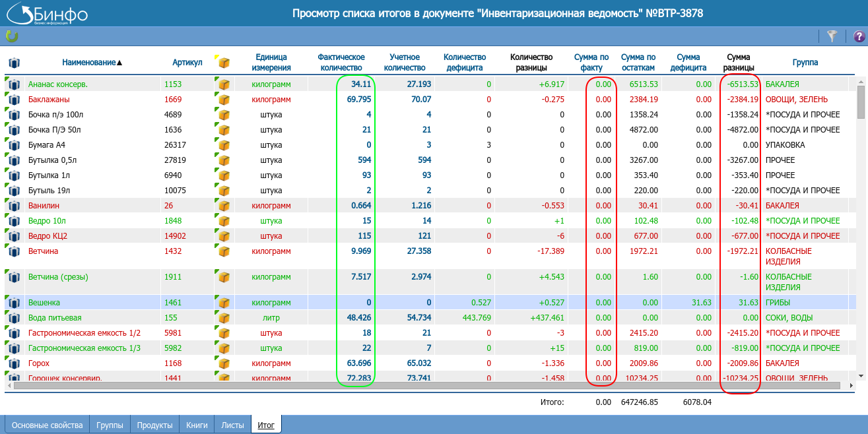Select the Вешенка row name

coord(44,303)
